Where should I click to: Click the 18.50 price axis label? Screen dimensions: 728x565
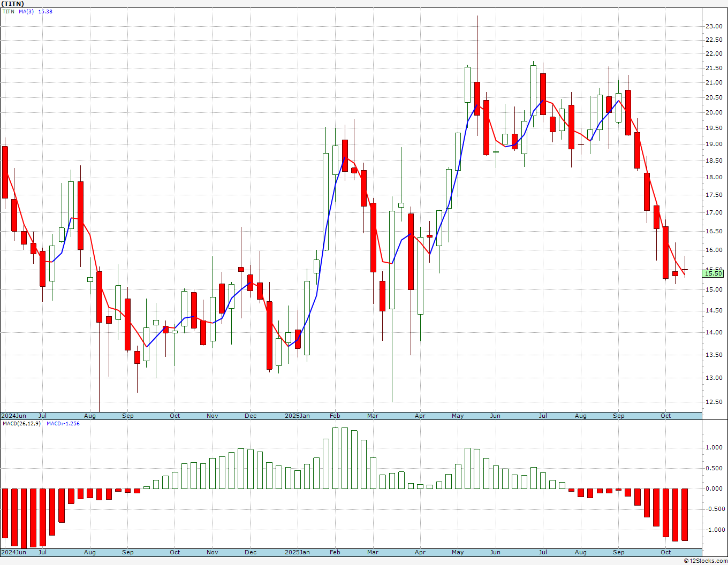(713, 161)
